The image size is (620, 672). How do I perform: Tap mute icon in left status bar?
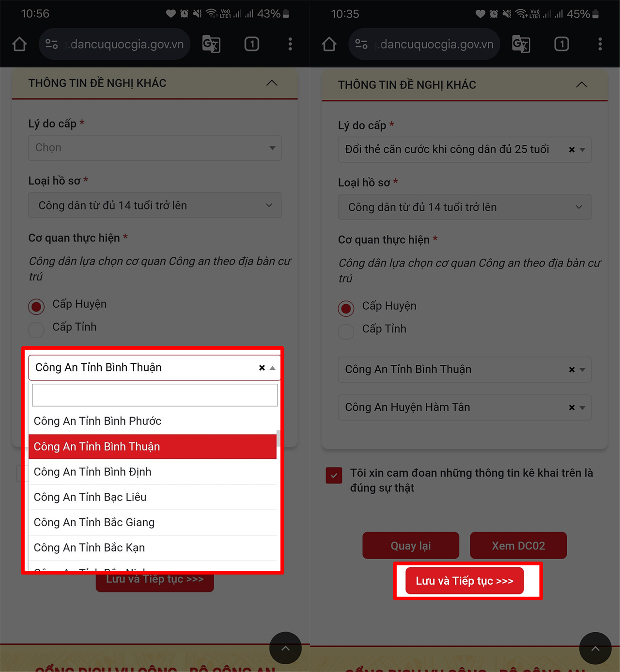click(x=197, y=14)
